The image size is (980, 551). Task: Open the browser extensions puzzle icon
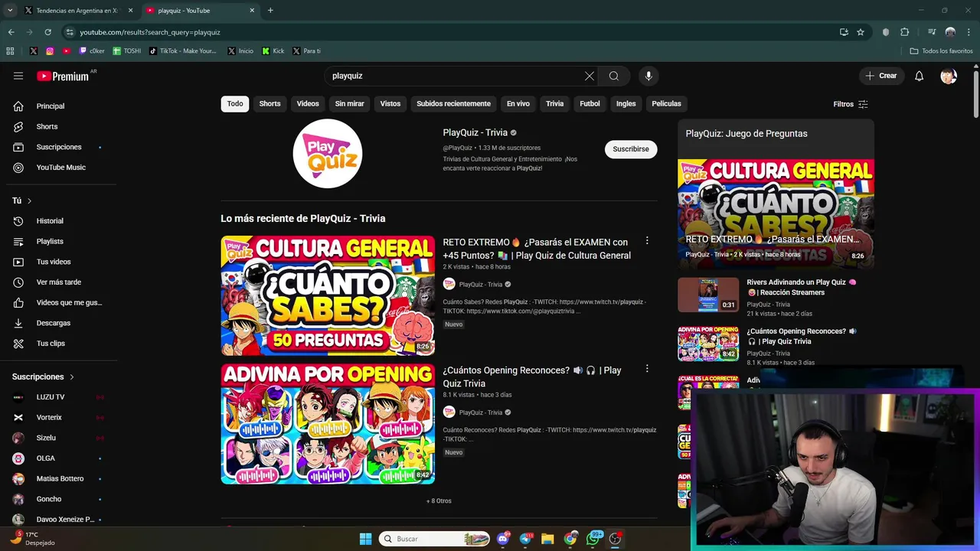pos(905,32)
